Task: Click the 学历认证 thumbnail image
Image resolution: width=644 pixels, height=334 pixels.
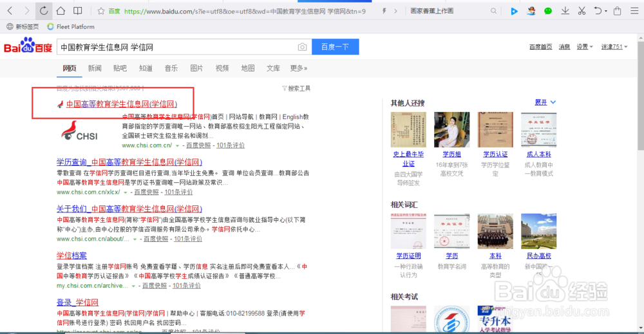Action: [495, 129]
